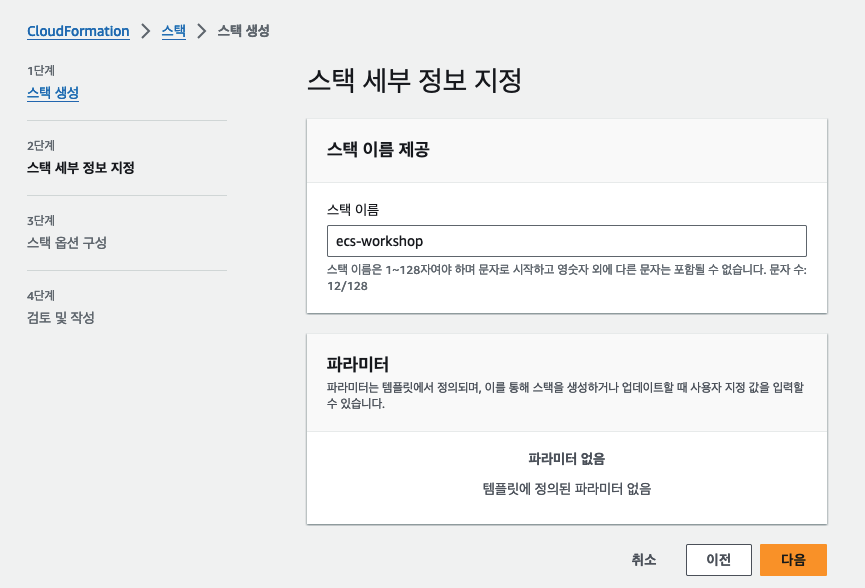This screenshot has height=588, width=865.
Task: Select step 2 스택 세부 정보 지정
Action: click(x=81, y=168)
